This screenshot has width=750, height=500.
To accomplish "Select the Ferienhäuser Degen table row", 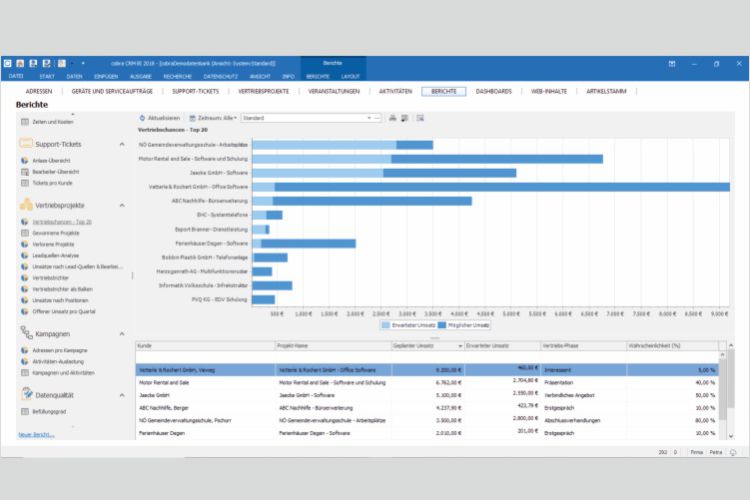I will (427, 433).
